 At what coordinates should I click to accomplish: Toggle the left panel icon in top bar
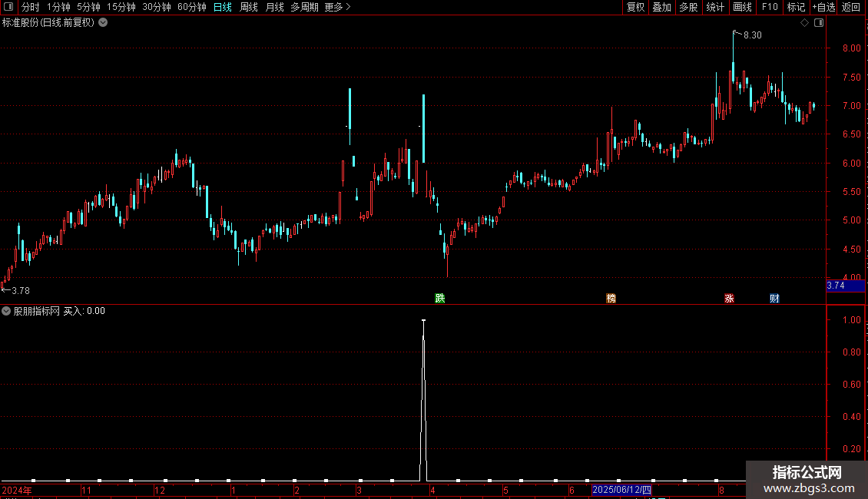click(8, 7)
